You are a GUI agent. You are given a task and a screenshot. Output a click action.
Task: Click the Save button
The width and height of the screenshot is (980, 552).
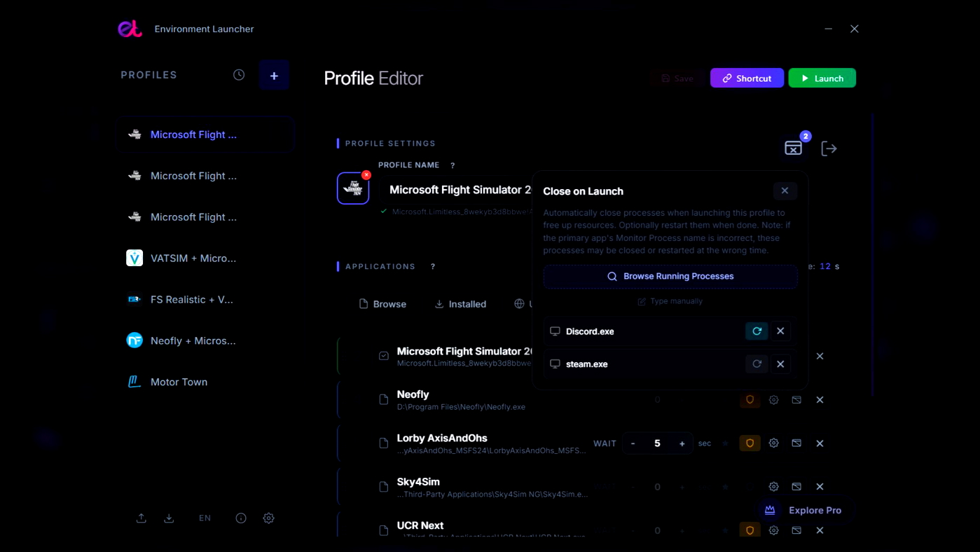[677, 78]
